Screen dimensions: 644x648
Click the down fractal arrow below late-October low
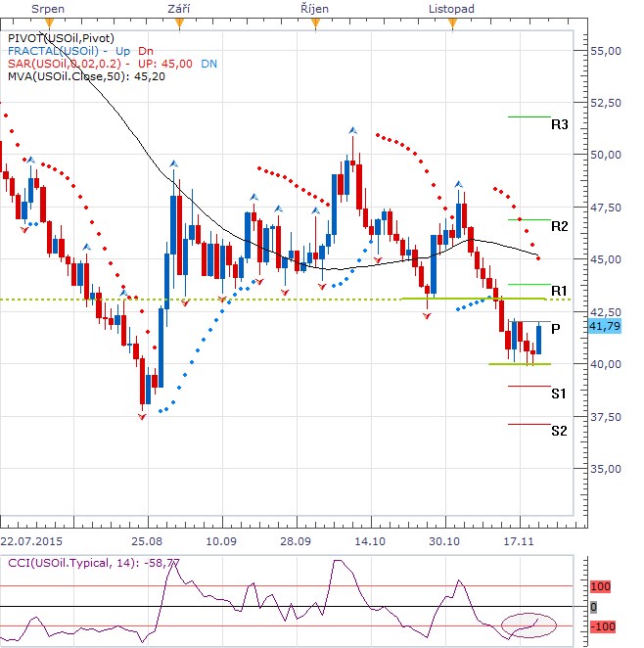[x=427, y=316]
